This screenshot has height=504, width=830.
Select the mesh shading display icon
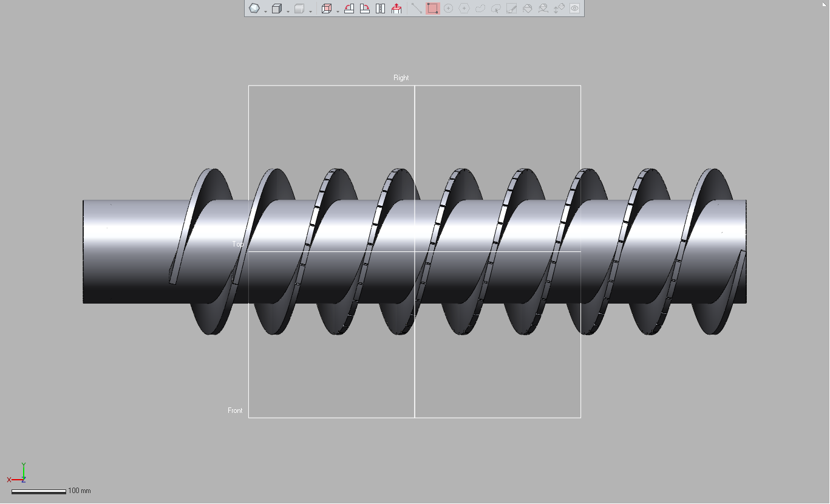pos(254,9)
